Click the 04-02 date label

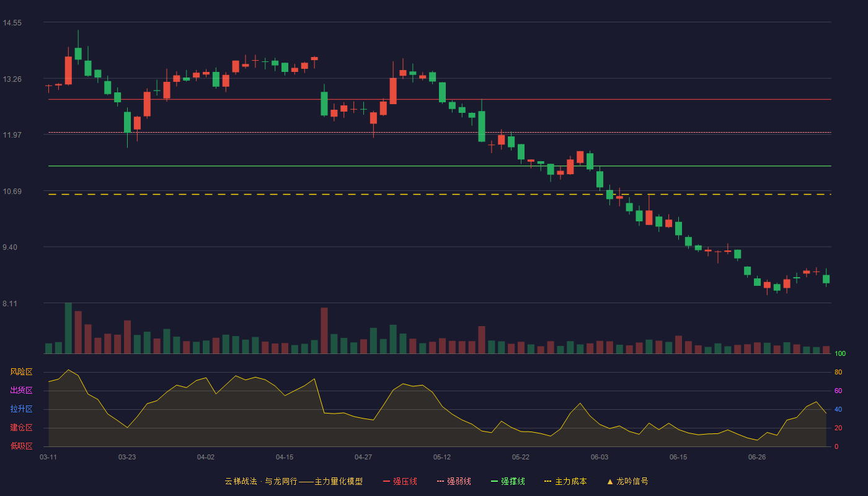(x=206, y=457)
